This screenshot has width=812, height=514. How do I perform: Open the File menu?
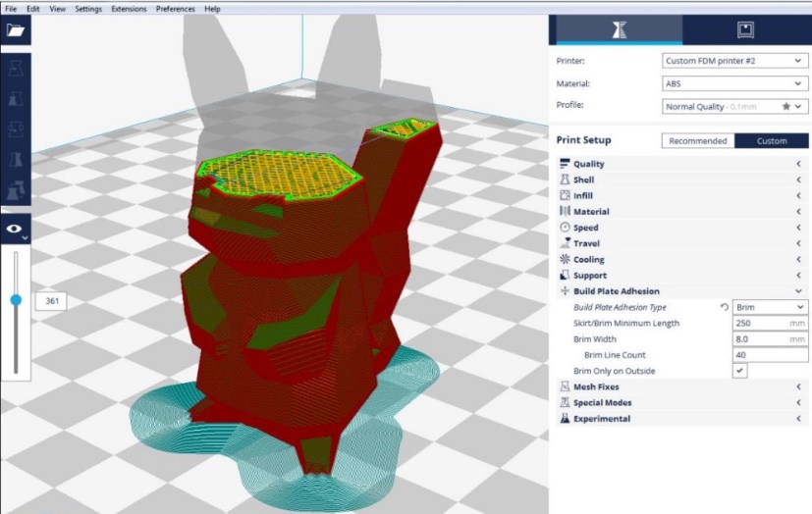pos(11,9)
